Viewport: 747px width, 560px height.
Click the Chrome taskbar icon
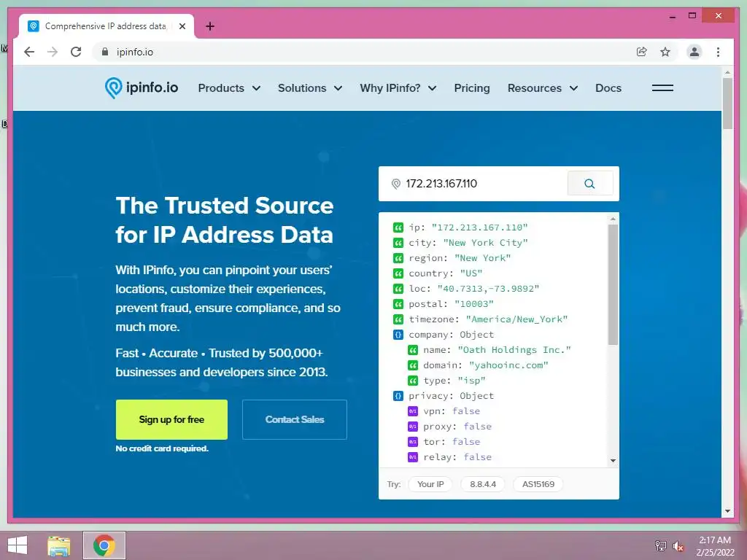pos(104,545)
